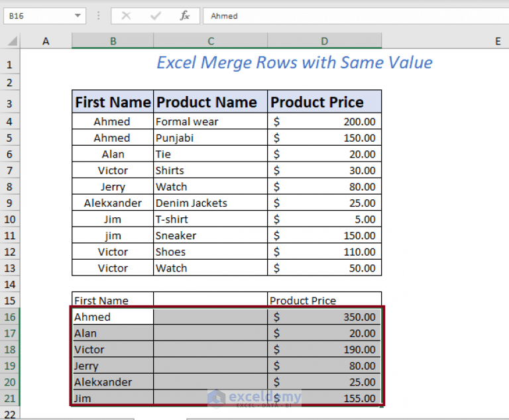Click the 'Product Name' header cell
The height and width of the screenshot is (420, 509).
pos(210,102)
